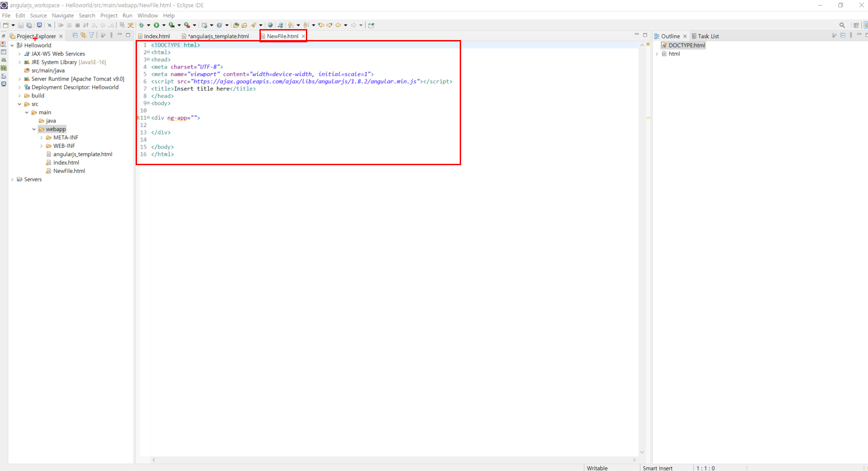Click the New file toolbar icon

(5, 25)
